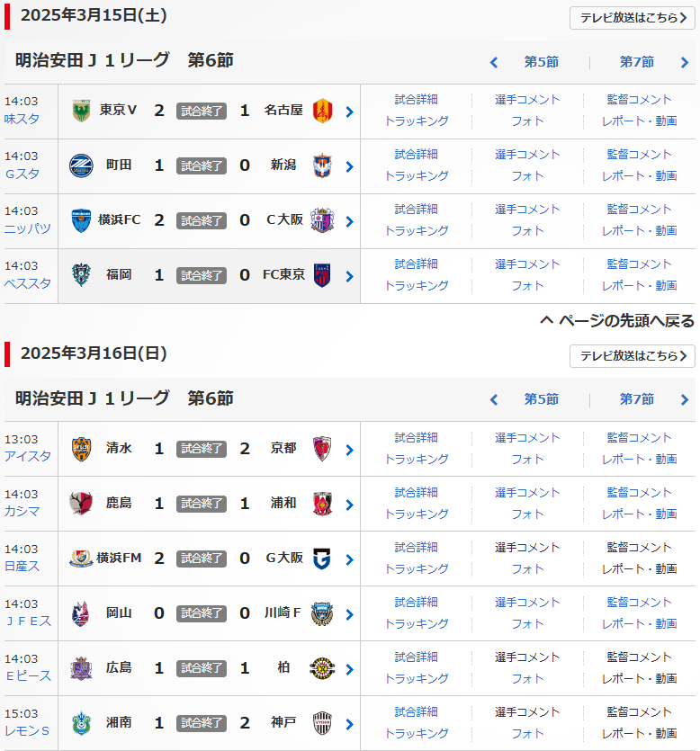The width and height of the screenshot is (700, 751).
Task: Open 味スタ stadium link
Action: click(22, 119)
